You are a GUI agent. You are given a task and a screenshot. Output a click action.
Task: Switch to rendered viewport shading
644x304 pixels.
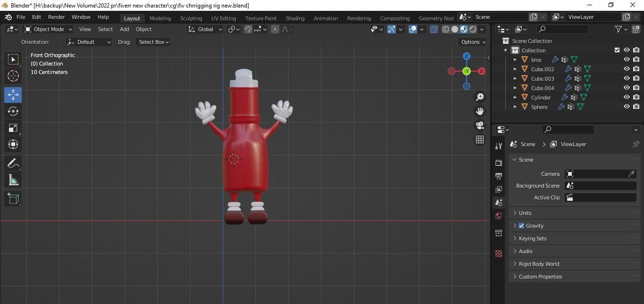(473, 29)
